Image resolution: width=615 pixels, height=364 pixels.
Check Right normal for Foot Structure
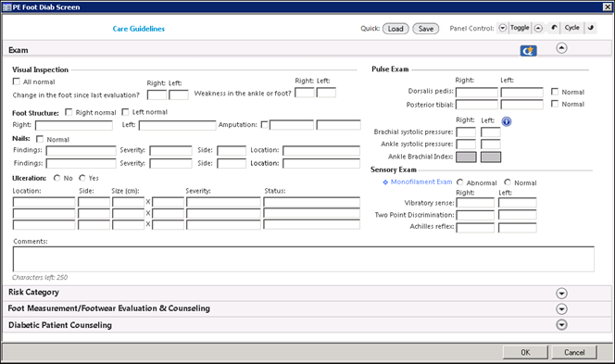click(69, 112)
